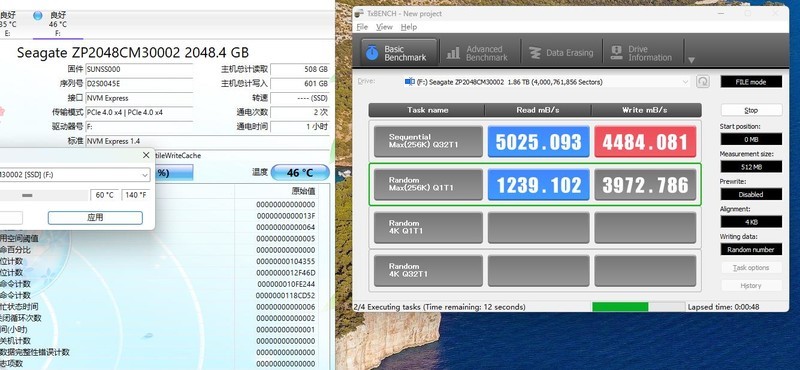The height and width of the screenshot is (370, 800).
Task: Click the 原始值 column header
Action: 303,191
